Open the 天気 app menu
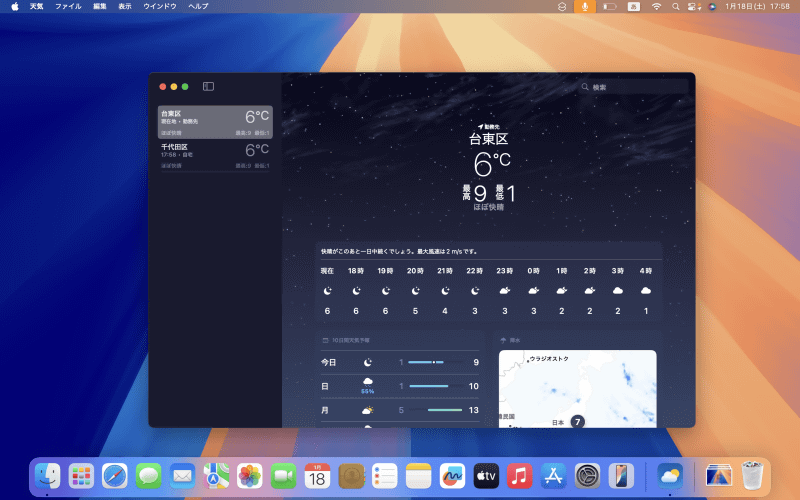Screen dimensions: 800x500 click(36, 6)
